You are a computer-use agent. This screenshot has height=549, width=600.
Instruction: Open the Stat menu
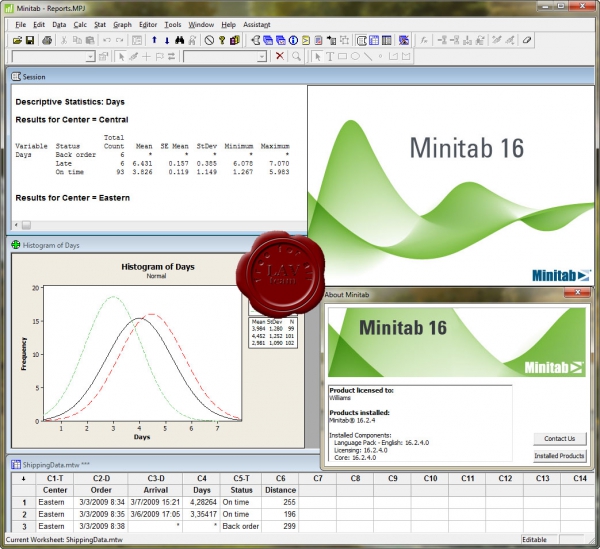[x=100, y=24]
